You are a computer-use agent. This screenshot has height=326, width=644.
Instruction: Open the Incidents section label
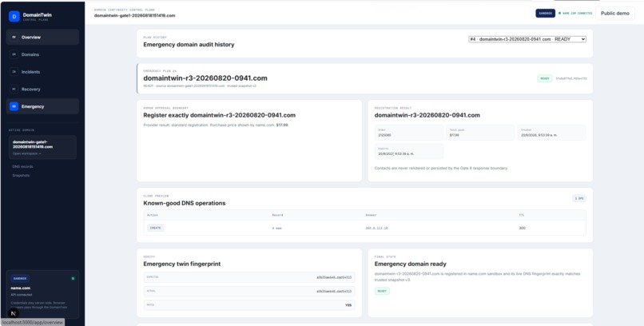click(x=31, y=72)
